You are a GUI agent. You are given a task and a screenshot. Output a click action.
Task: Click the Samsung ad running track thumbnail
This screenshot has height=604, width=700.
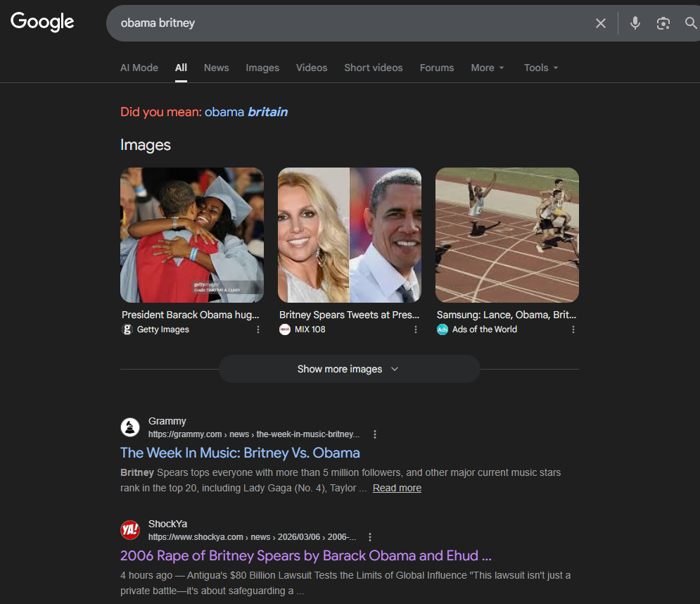click(x=507, y=234)
